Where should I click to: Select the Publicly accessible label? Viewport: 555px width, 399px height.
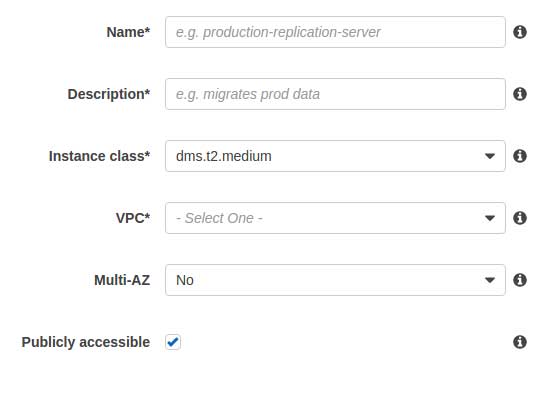click(x=86, y=342)
